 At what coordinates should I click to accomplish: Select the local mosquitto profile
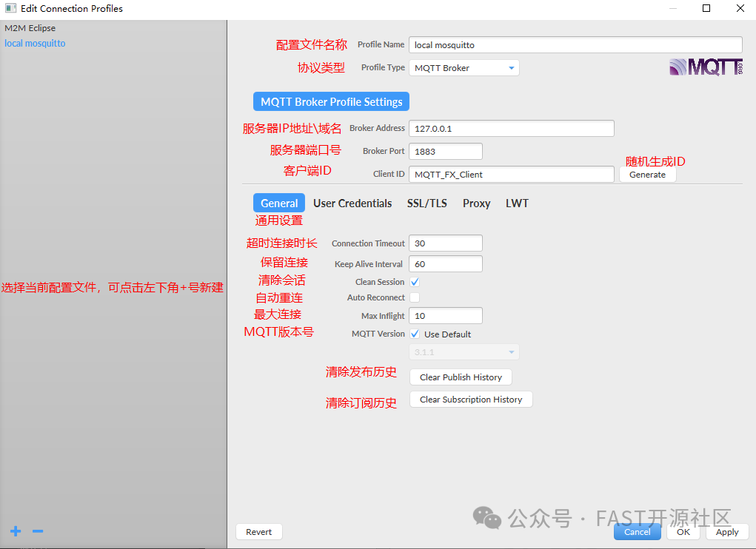[x=35, y=43]
